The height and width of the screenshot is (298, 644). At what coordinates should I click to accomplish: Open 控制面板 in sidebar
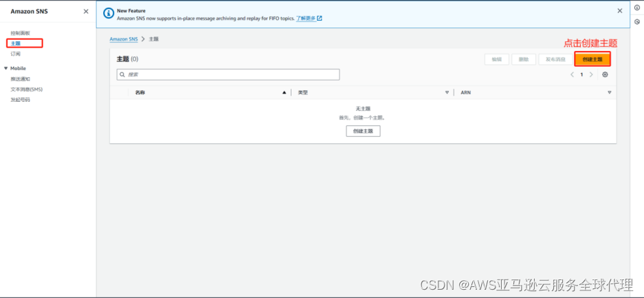pos(20,33)
